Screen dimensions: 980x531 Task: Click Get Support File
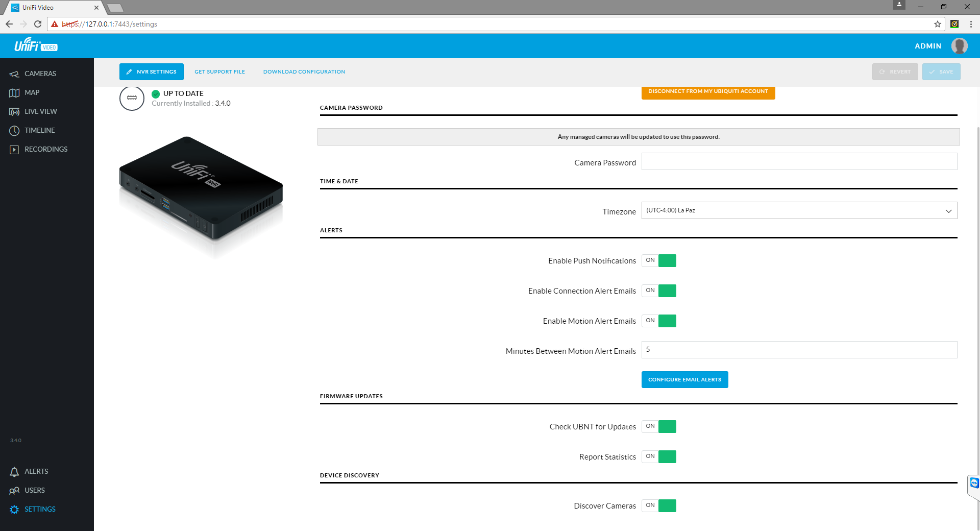220,72
